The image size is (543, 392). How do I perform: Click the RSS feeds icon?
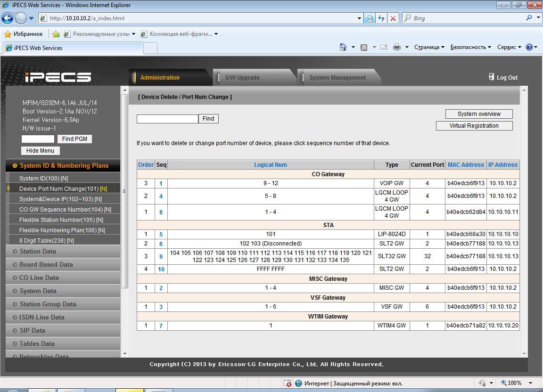click(364, 47)
